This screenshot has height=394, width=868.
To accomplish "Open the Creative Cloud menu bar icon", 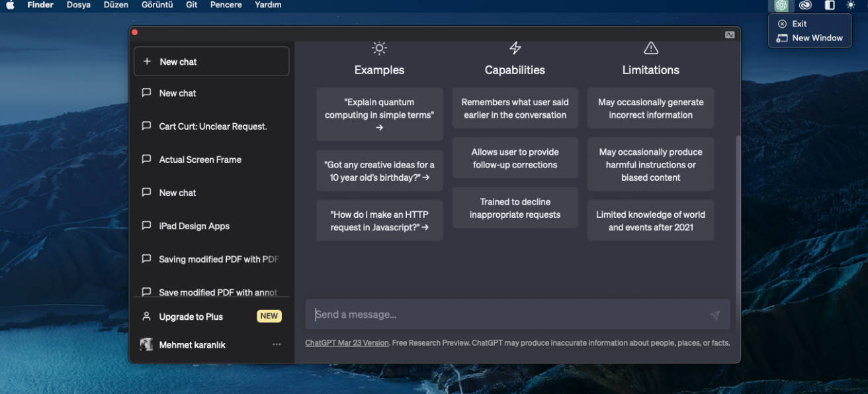I will 805,5.
